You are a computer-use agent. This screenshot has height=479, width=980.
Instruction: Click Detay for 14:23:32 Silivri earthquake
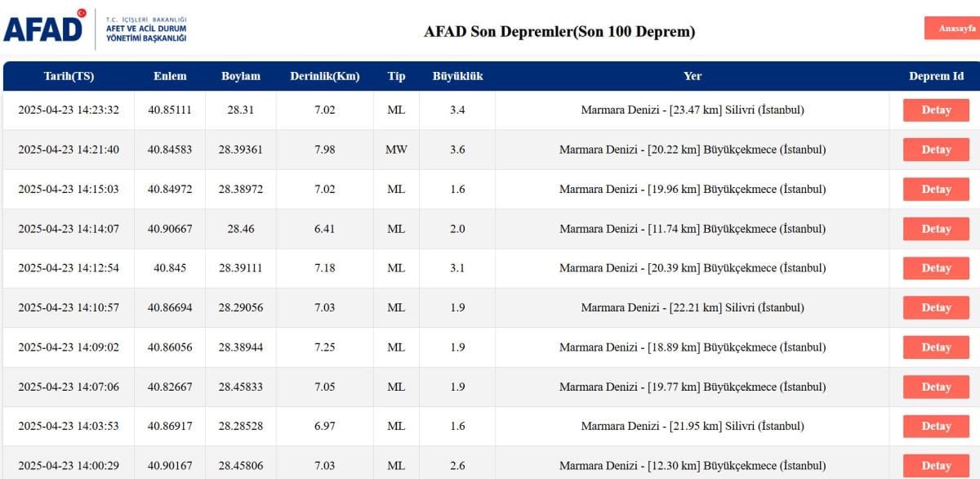pos(936,110)
